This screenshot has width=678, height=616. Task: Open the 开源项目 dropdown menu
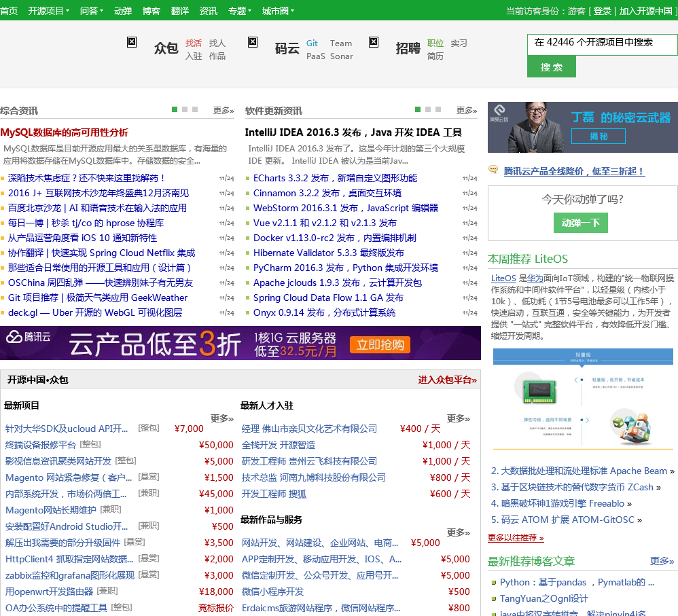coord(49,11)
